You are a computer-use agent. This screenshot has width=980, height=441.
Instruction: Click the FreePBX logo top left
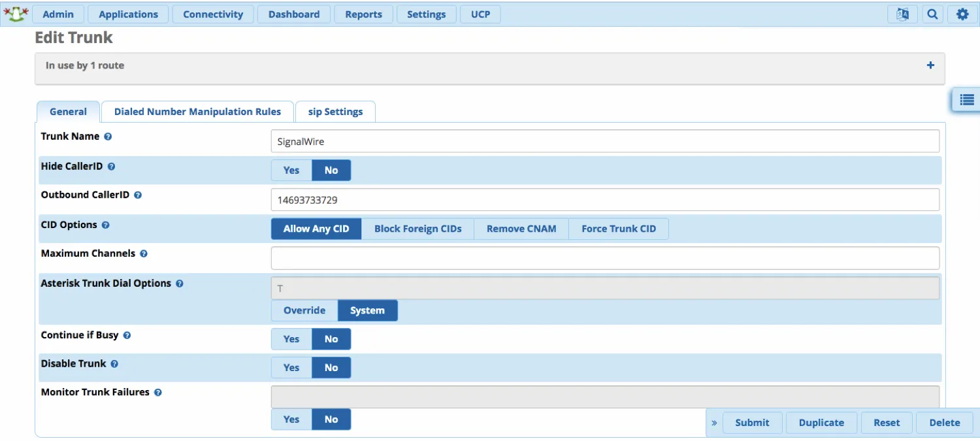[16, 13]
